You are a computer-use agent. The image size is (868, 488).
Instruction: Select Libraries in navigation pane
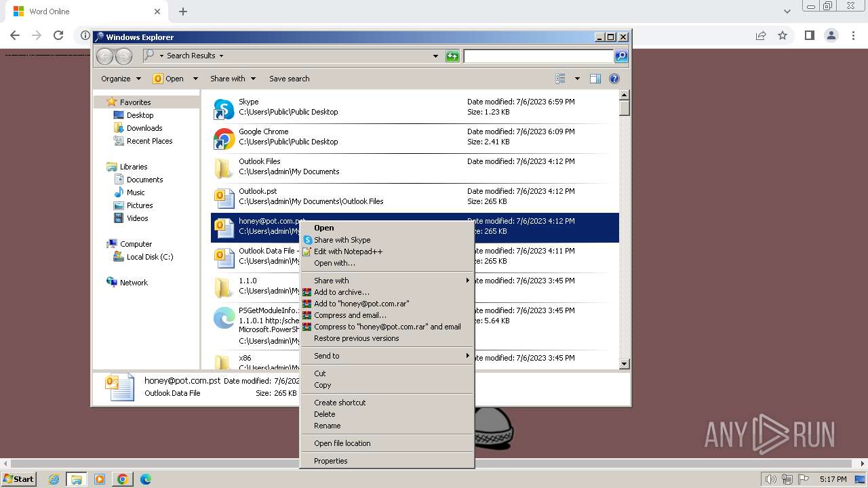[x=134, y=167]
